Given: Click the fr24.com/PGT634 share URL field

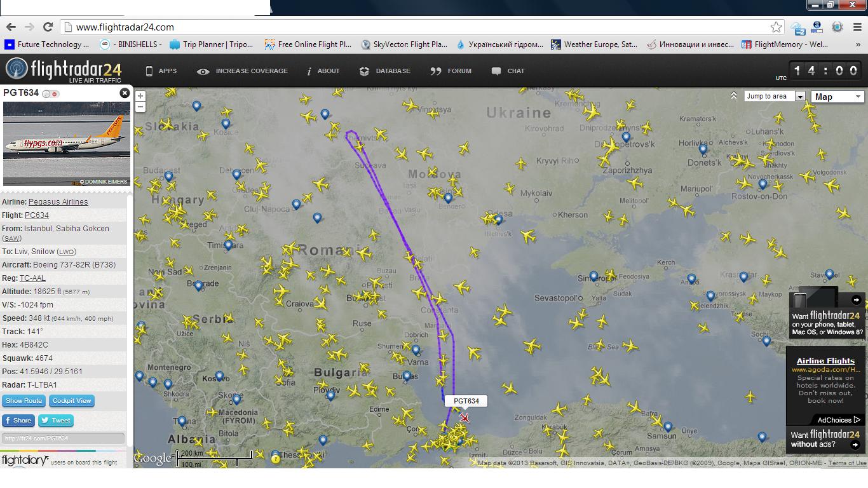Looking at the screenshot, I should (64, 438).
